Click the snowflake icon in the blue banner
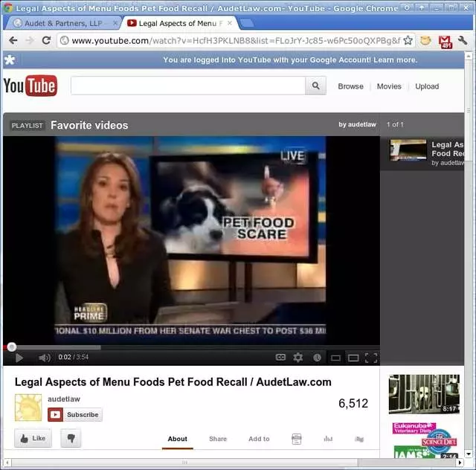The width and height of the screenshot is (476, 470). 10,59
